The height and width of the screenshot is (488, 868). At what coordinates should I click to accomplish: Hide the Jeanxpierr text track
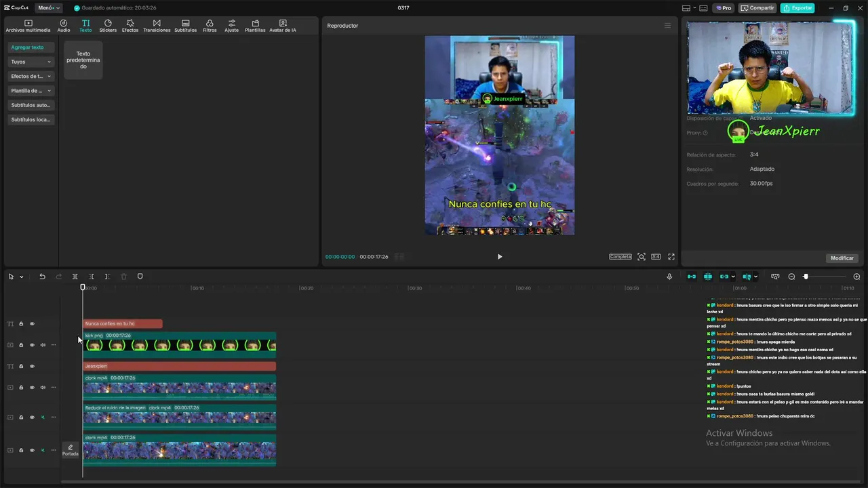32,366
